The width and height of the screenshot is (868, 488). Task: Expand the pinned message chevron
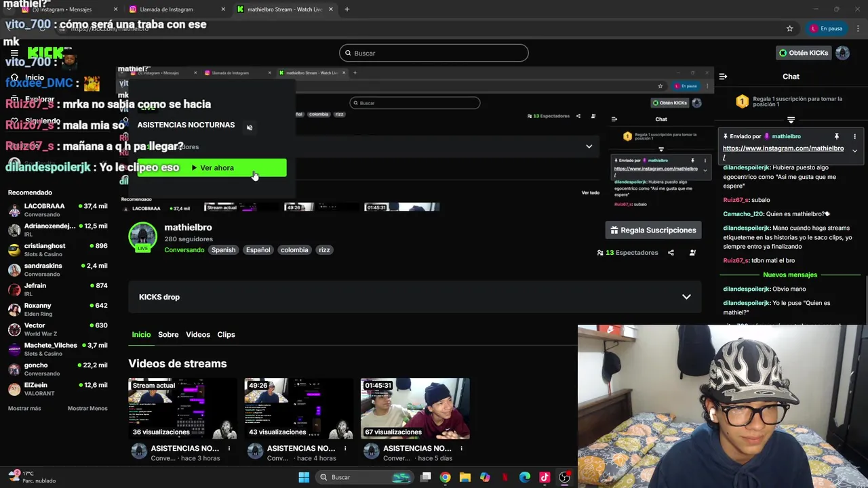854,150
